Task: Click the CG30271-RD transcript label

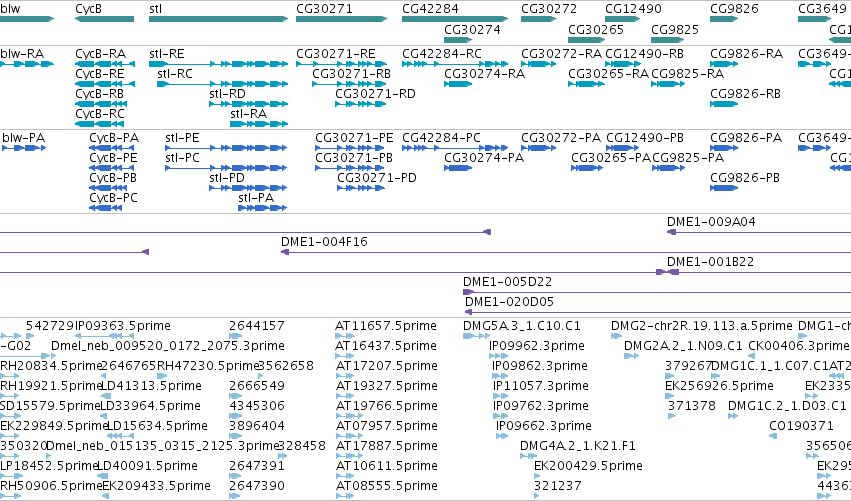Action: point(376,94)
